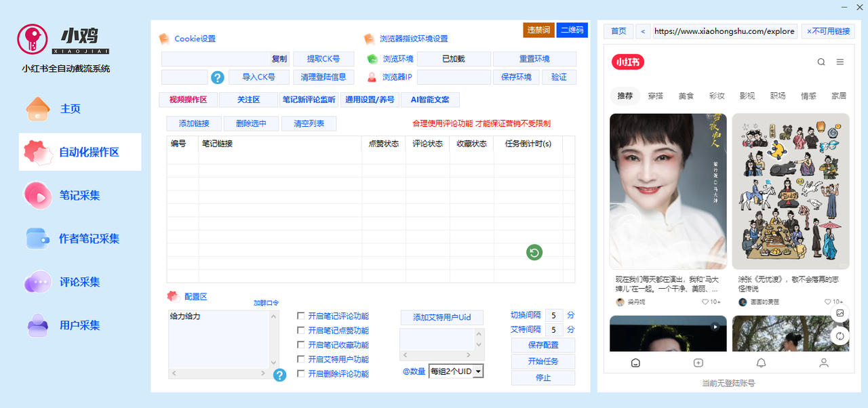Click the blue help icon beside 导入CK号

click(x=218, y=77)
